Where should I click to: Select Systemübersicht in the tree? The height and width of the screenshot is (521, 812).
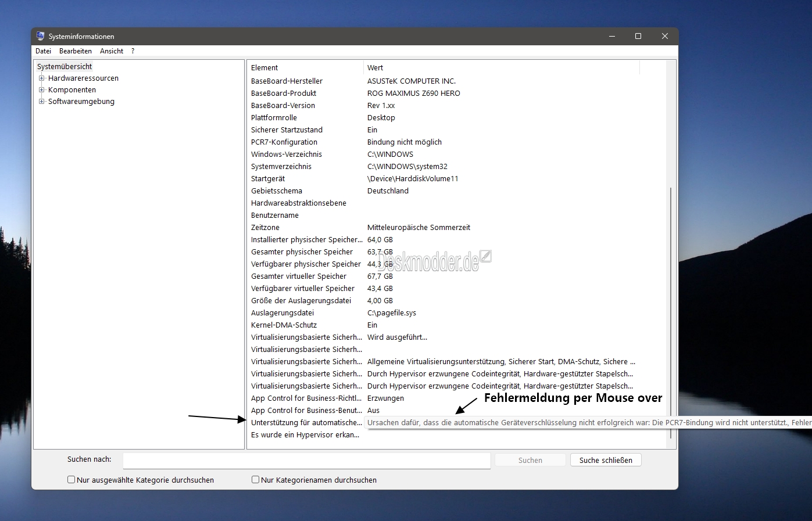pos(65,67)
